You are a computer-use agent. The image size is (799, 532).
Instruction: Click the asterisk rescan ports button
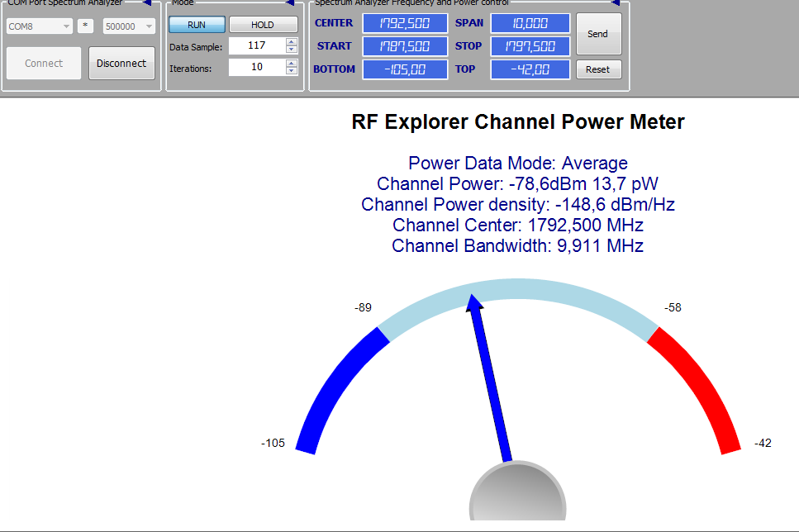pos(85,26)
